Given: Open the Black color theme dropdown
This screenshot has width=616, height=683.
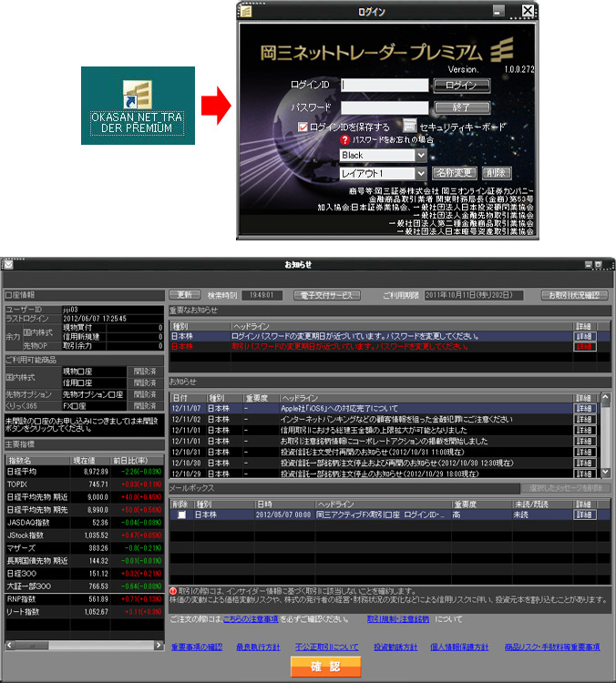Looking at the screenshot, I should [x=421, y=155].
